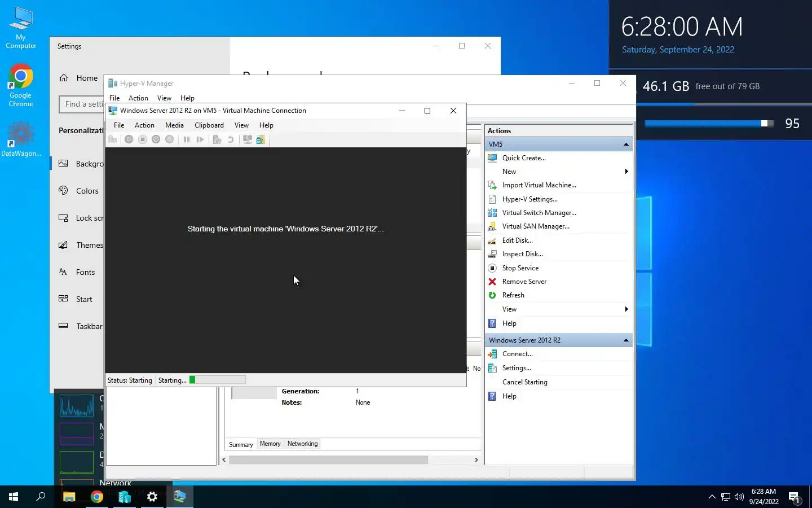Open the notification center icon
Viewport: 812px width, 508px height.
pos(795,497)
